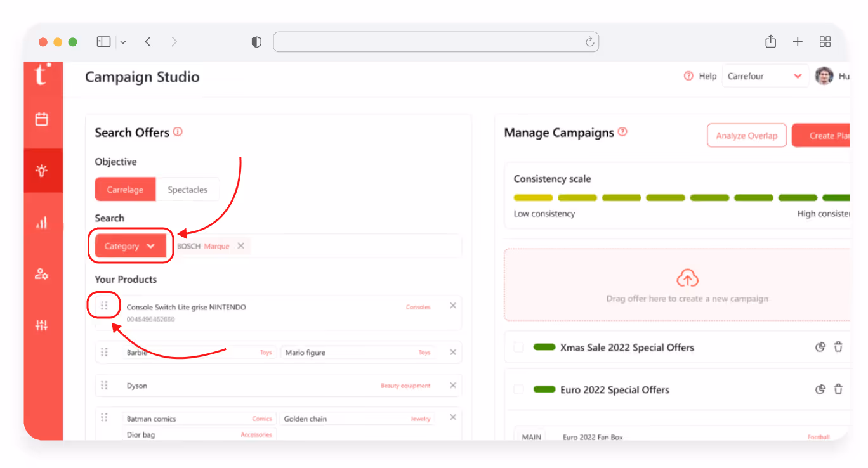
Task: Click the Dior bag product entry
Action: [x=199, y=435]
